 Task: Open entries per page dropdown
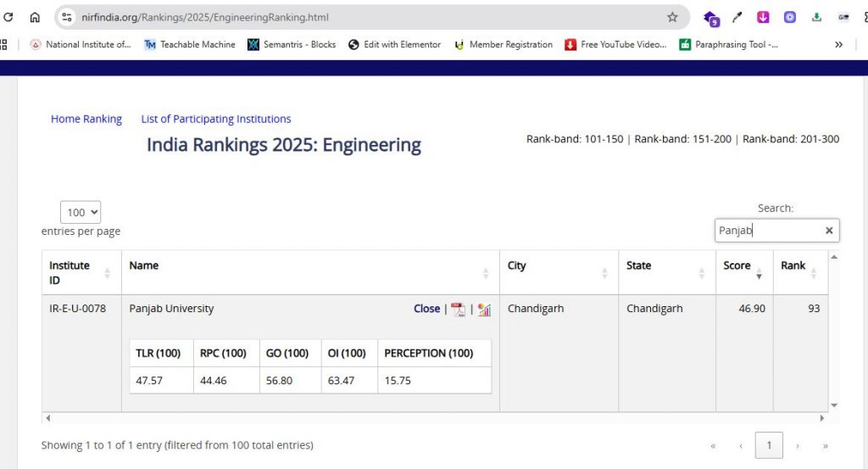point(81,213)
